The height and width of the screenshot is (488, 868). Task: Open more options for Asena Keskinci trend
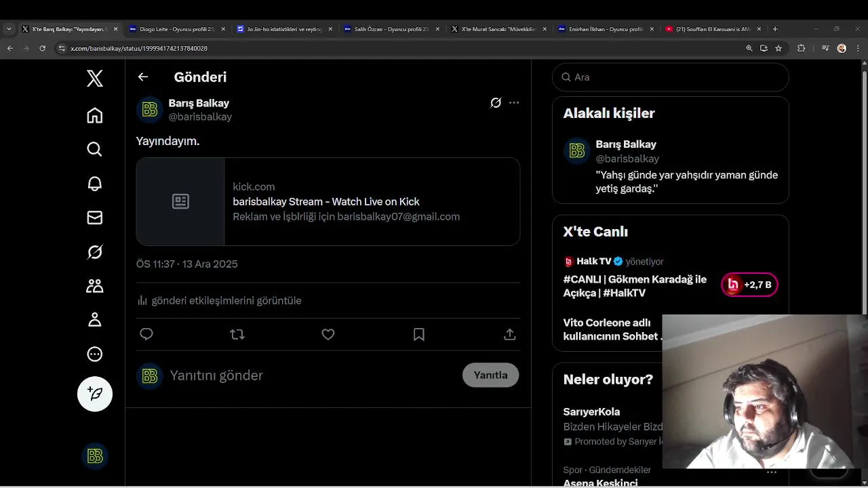coord(772,472)
